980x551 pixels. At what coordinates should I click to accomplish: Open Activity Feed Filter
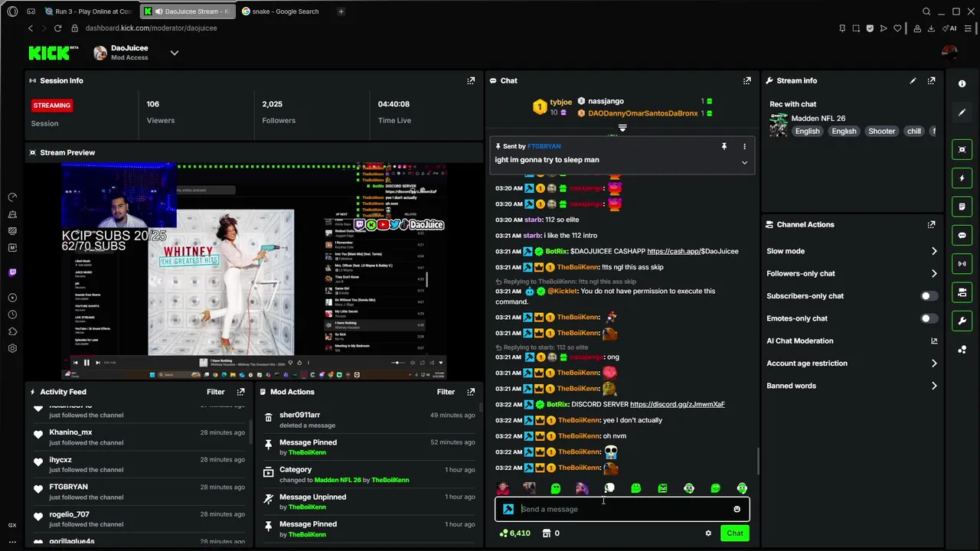coord(216,392)
